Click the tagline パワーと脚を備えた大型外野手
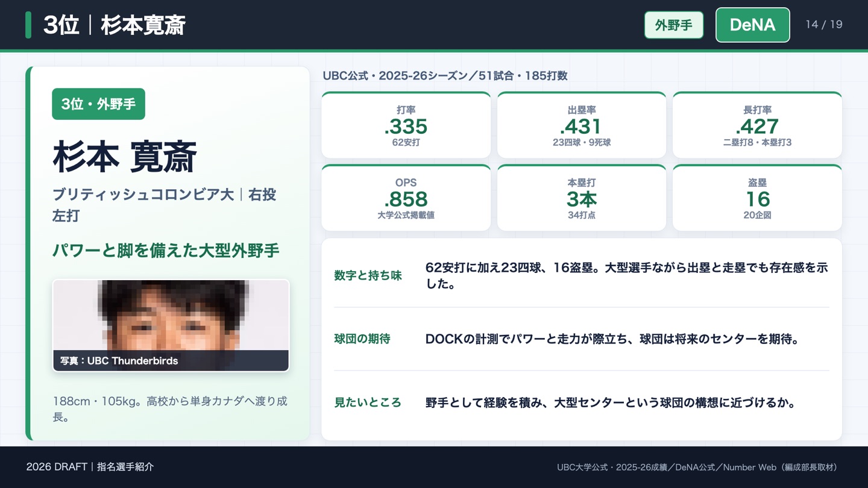The height and width of the screenshot is (488, 868). coord(166,251)
